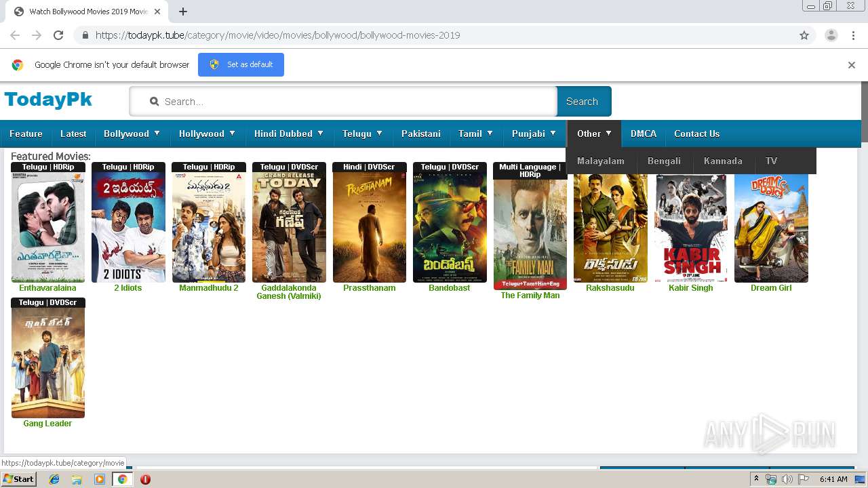This screenshot has width=868, height=488.
Task: Open the DMCA page
Action: click(644, 134)
